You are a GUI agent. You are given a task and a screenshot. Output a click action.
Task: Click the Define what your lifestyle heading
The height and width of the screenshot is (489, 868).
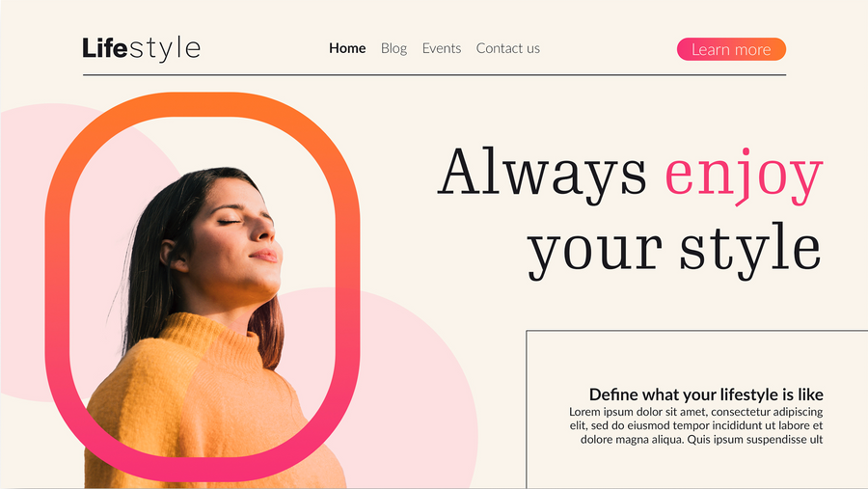(706, 394)
